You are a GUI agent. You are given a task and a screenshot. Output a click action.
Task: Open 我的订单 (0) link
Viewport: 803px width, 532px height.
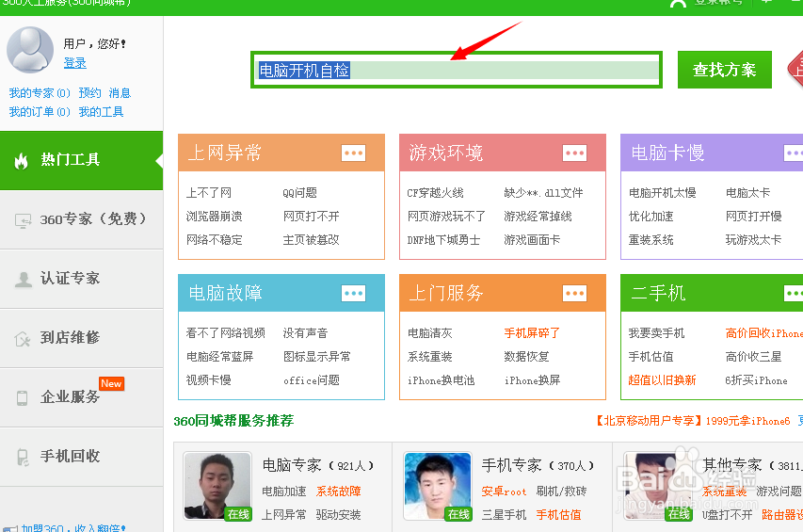click(40, 112)
